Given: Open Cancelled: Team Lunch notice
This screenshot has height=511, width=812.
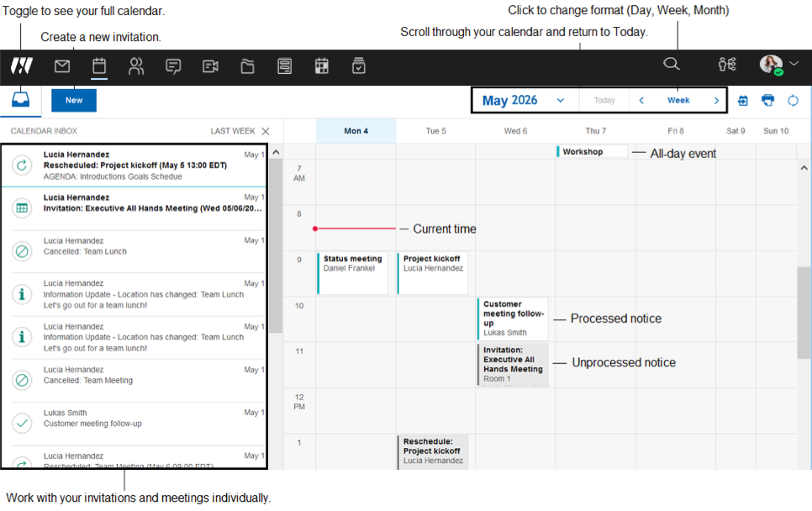Looking at the screenshot, I should coord(134,251).
